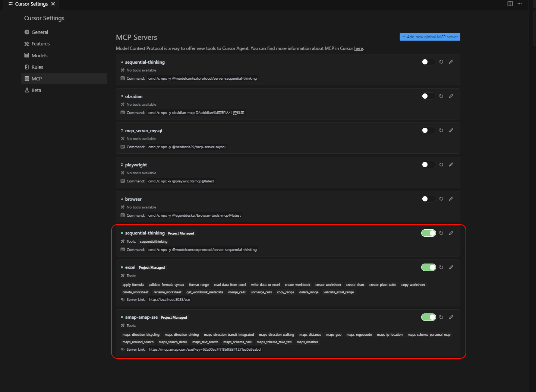
Task: Click the playwright command text
Action: tap(181, 181)
